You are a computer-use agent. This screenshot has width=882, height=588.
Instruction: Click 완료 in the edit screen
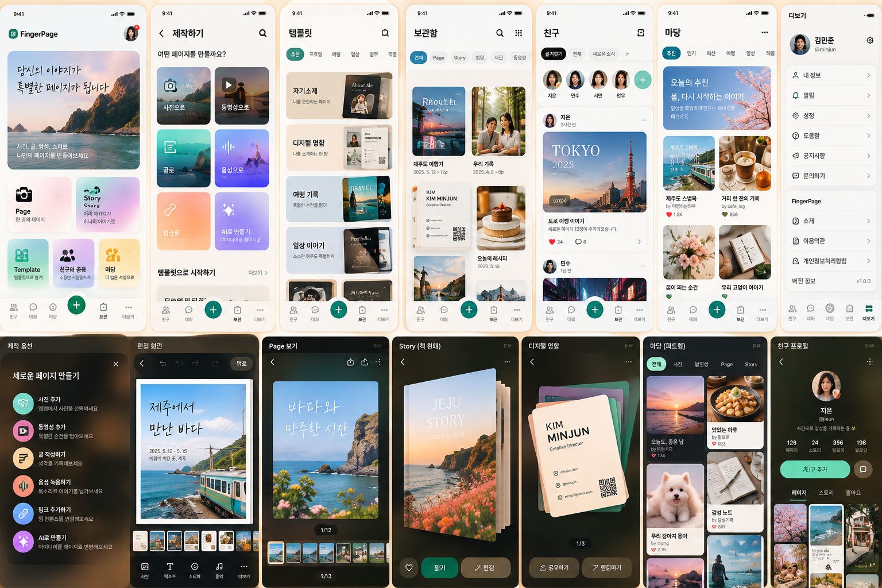[242, 363]
